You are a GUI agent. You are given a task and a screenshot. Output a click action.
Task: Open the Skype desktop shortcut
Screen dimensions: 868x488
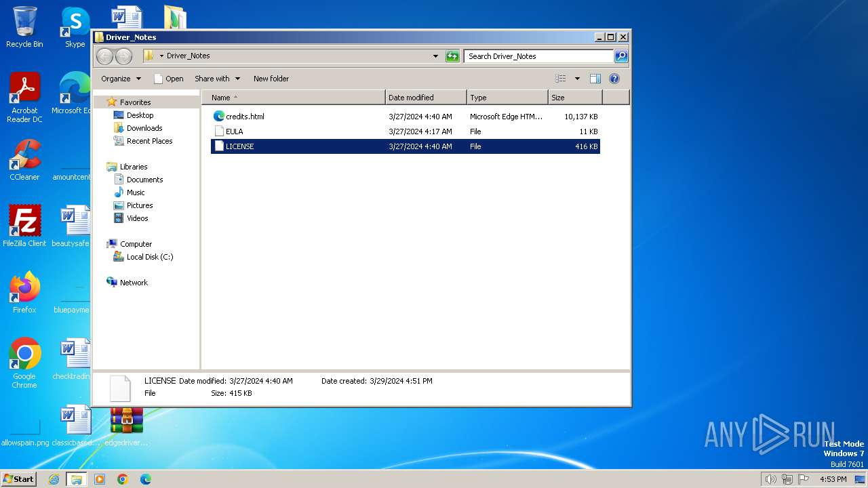tap(75, 27)
